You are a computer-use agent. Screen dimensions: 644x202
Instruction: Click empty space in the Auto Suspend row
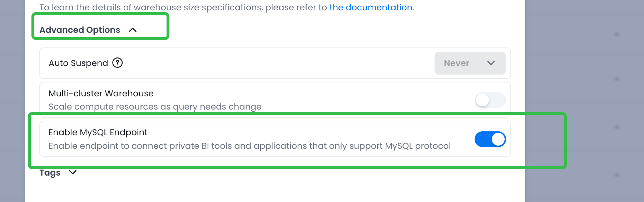coord(272,63)
